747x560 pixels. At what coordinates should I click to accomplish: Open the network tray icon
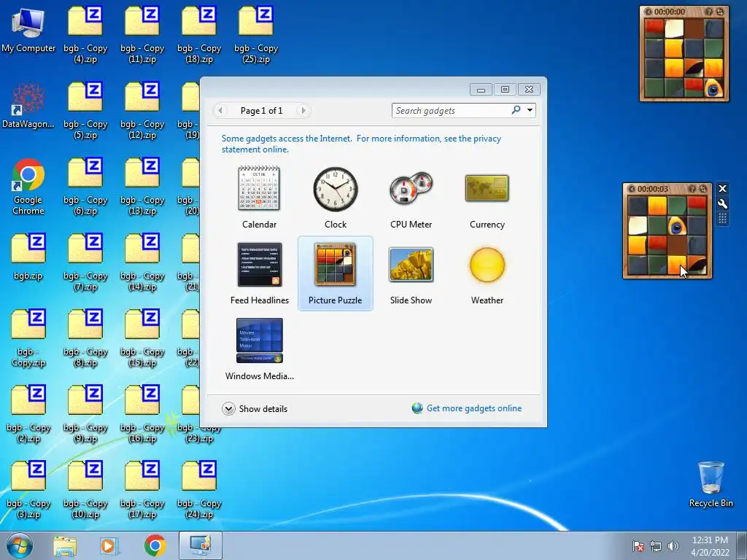pos(656,546)
